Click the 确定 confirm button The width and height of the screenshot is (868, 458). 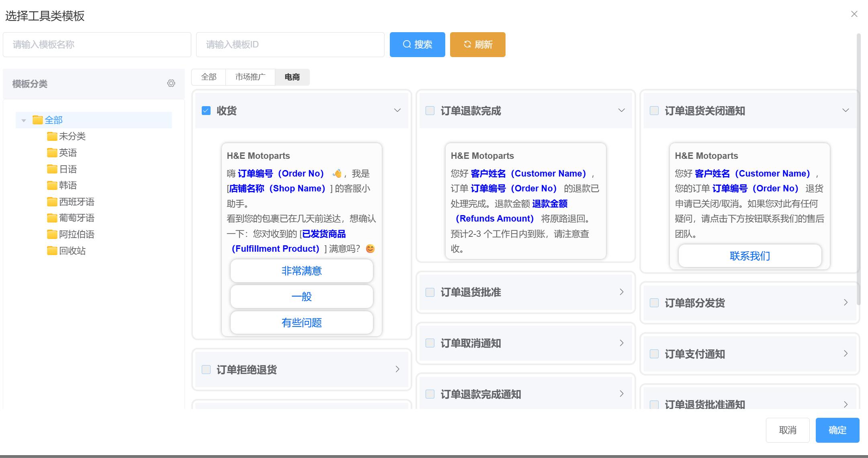[837, 430]
